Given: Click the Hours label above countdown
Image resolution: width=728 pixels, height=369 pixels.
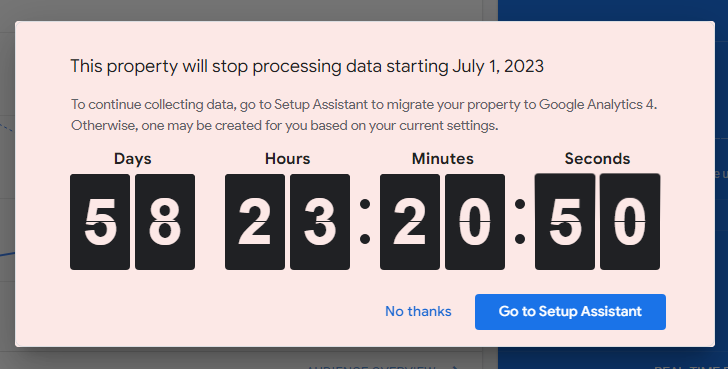Looking at the screenshot, I should [x=287, y=159].
